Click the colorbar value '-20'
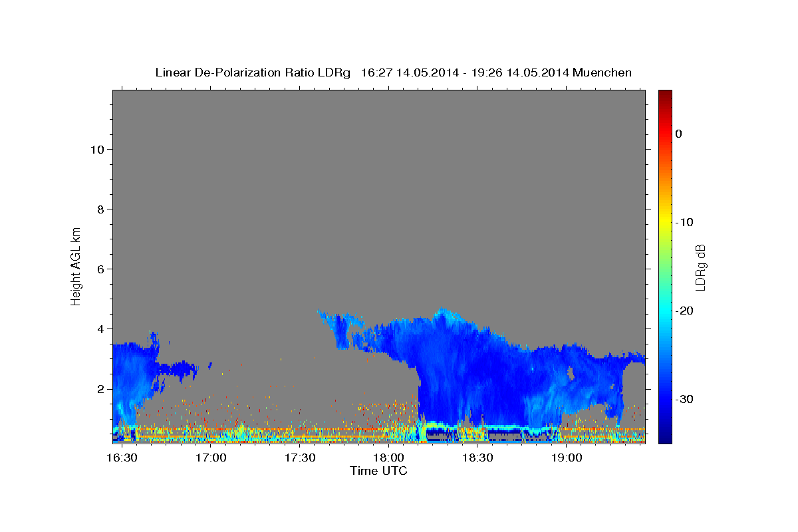This screenshot has width=798, height=532. [685, 311]
